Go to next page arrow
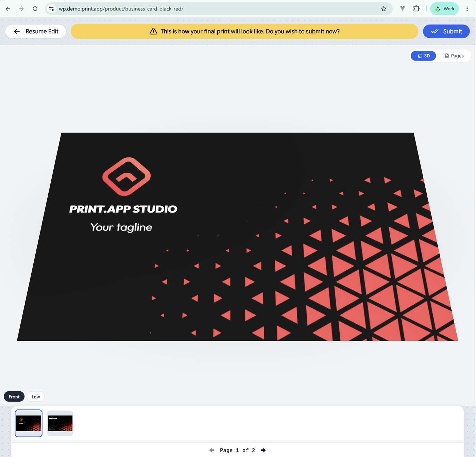This screenshot has width=476, height=457. click(x=263, y=450)
